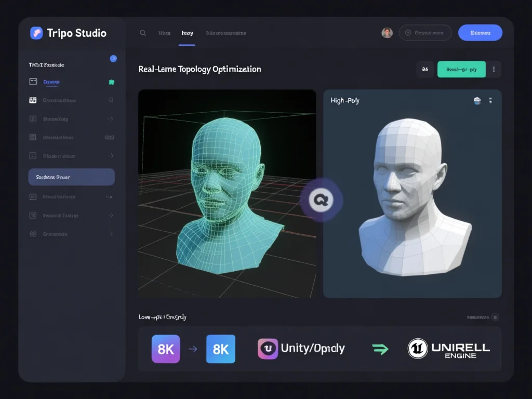
Task: Open search with the magnifier icon
Action: (143, 33)
